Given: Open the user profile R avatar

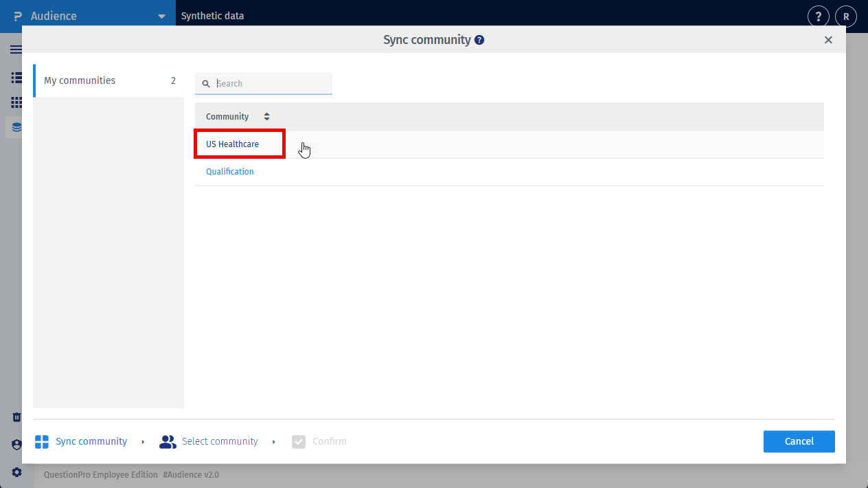Looking at the screenshot, I should [846, 16].
